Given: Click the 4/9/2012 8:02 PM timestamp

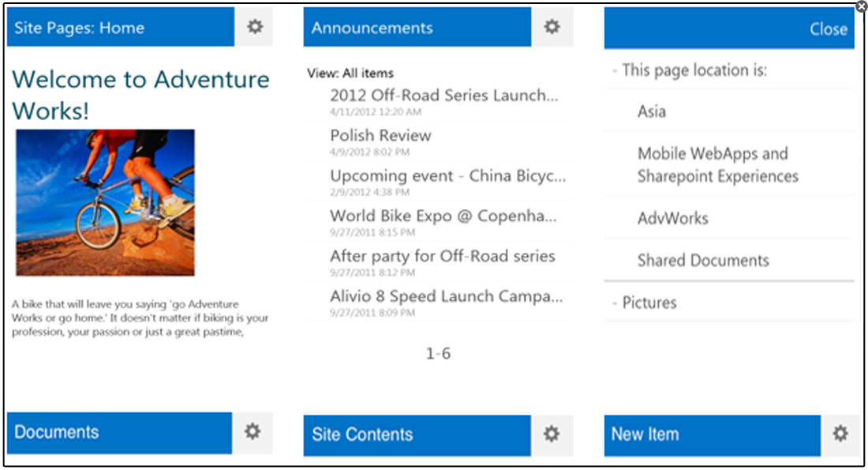Looking at the screenshot, I should pos(369,152).
